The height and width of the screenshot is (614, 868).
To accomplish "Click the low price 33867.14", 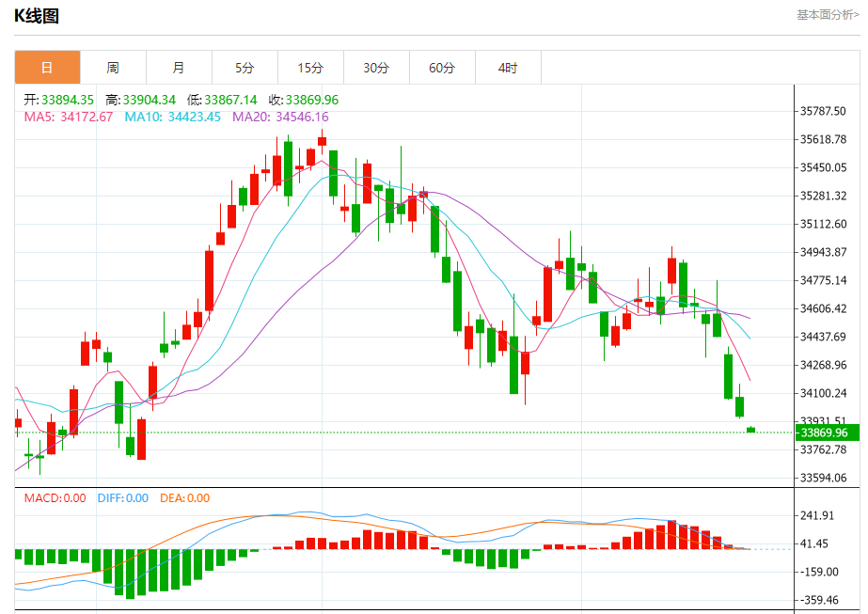I will pos(230,101).
